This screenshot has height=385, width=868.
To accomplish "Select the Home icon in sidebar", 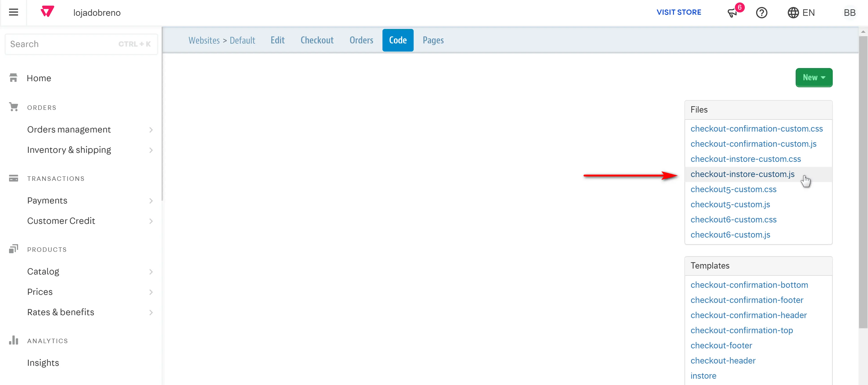I will 14,78.
